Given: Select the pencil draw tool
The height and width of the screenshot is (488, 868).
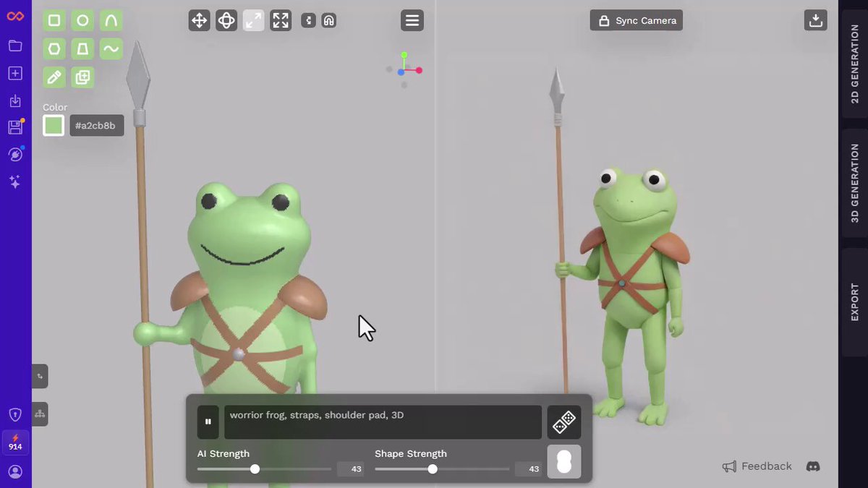Looking at the screenshot, I should coord(54,77).
